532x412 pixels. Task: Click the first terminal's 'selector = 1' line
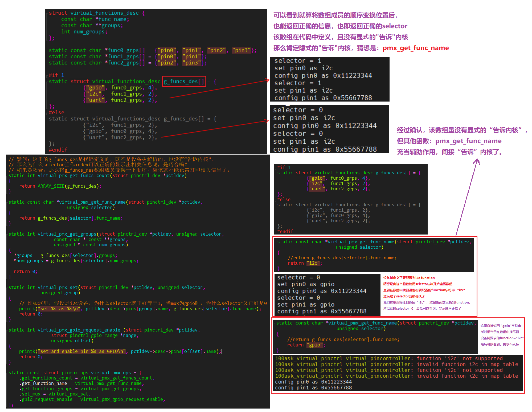(297, 61)
